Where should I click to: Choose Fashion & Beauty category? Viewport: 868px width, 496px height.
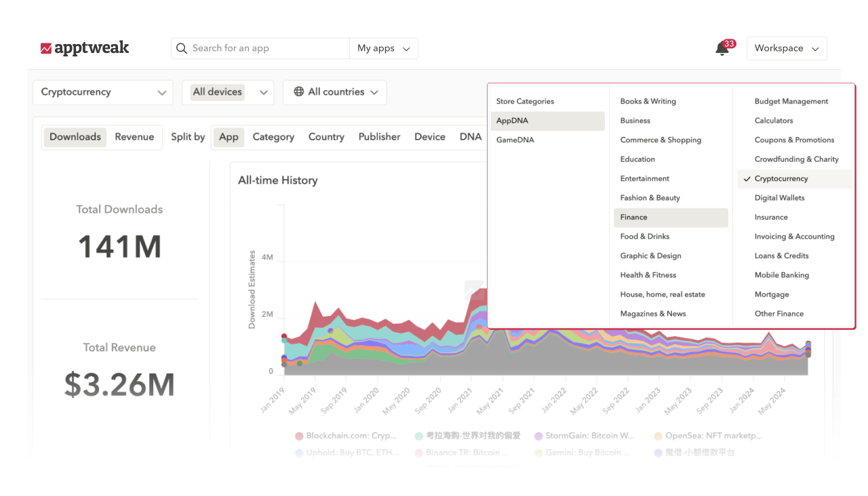671,198
